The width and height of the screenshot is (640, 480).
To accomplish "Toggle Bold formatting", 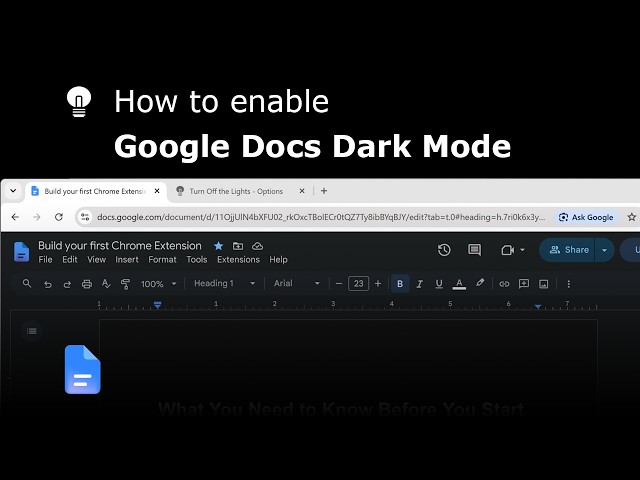I will [x=400, y=284].
